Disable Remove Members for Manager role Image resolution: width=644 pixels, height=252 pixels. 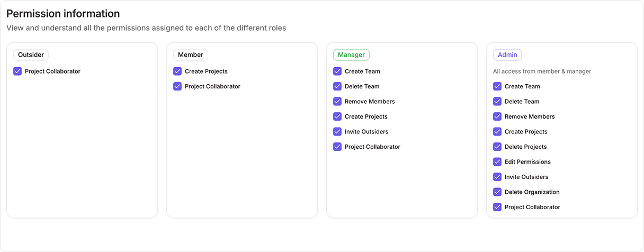coord(337,102)
